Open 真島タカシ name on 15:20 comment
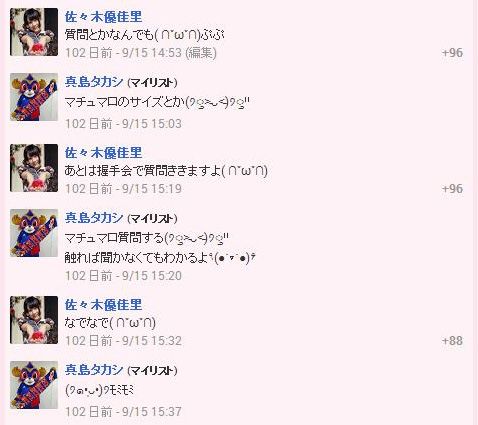This screenshot has height=425, width=478. click(x=94, y=218)
